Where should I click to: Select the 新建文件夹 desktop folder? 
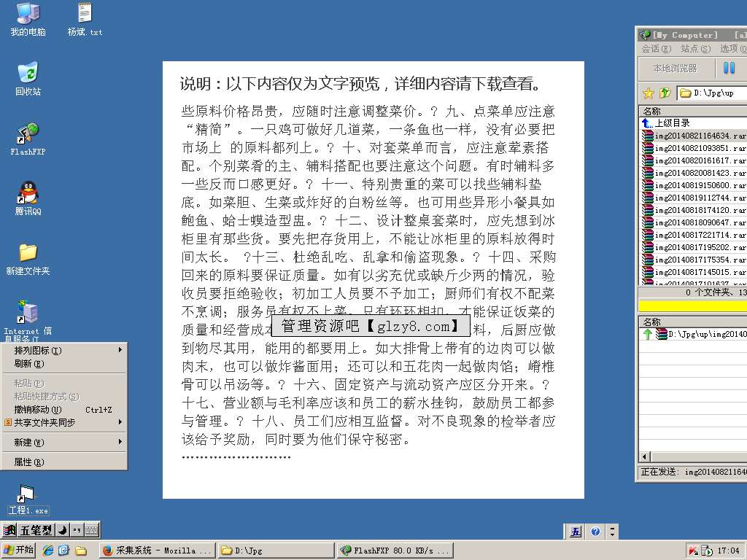point(28,260)
